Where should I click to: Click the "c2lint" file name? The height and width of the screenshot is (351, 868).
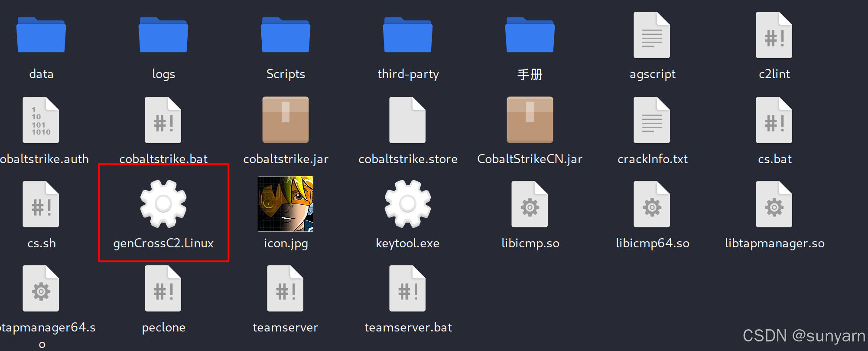(x=774, y=74)
